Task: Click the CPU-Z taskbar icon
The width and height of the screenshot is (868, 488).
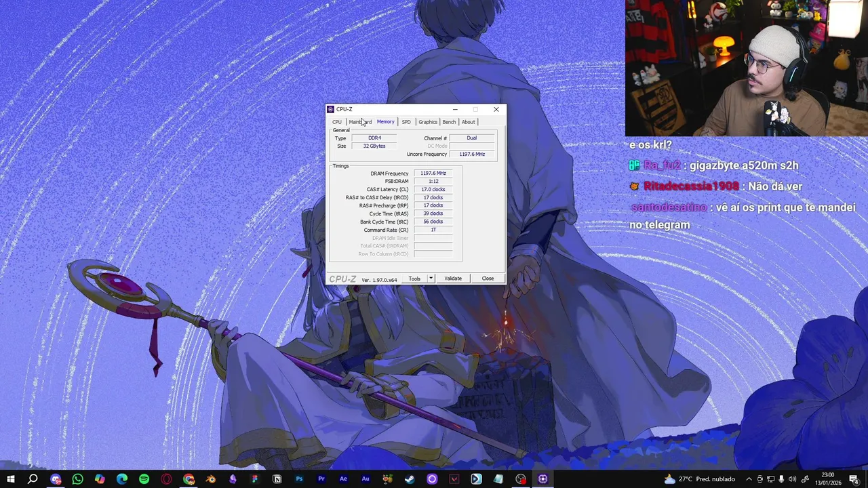Action: [542, 479]
